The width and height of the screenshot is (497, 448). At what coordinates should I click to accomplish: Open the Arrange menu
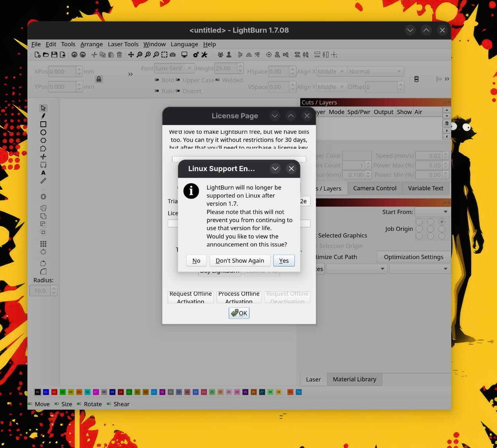[x=92, y=44]
